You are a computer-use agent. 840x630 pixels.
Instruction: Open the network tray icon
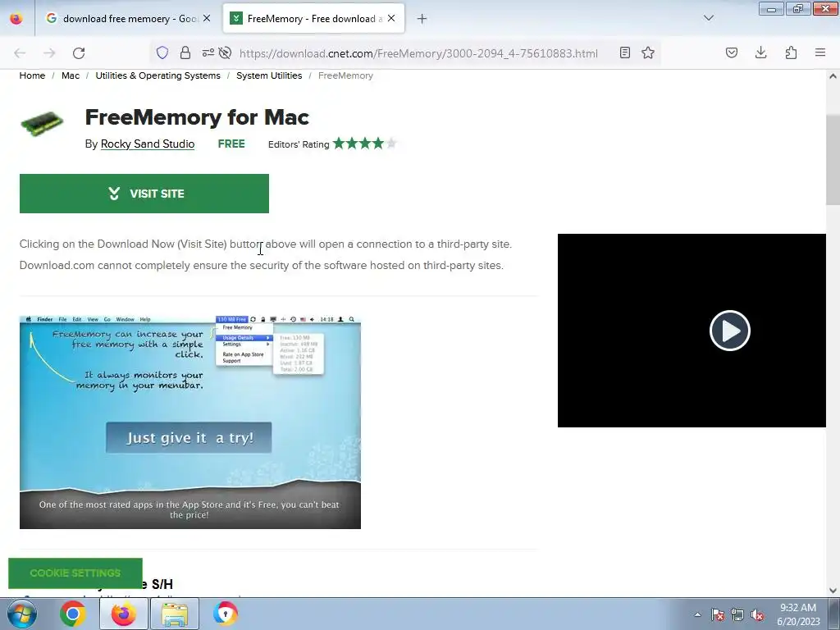pos(737,614)
